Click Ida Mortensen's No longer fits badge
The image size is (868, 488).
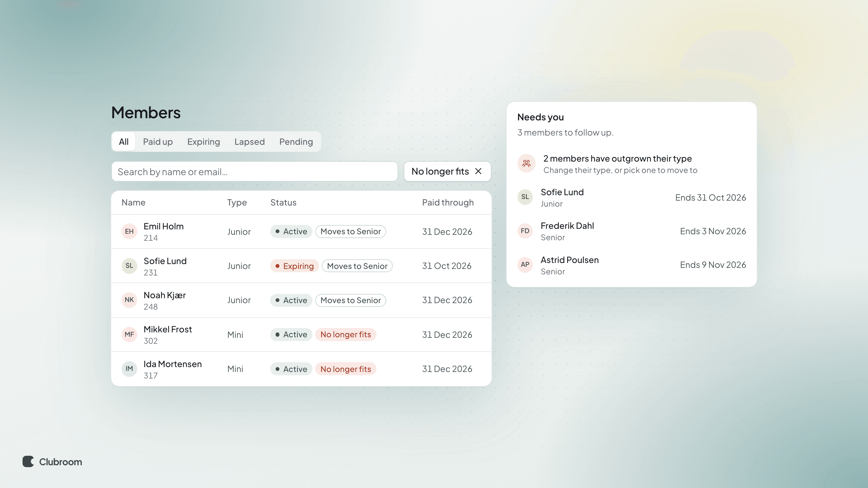click(x=346, y=369)
